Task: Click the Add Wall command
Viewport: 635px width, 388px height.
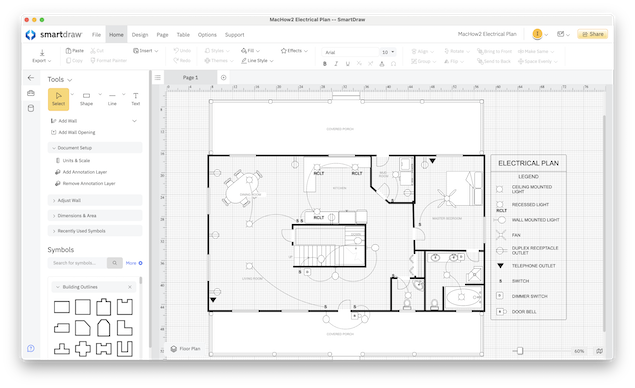Action: (x=64, y=121)
